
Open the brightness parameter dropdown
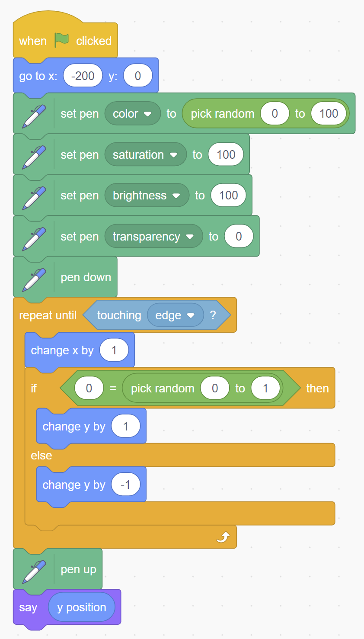pyautogui.click(x=147, y=196)
